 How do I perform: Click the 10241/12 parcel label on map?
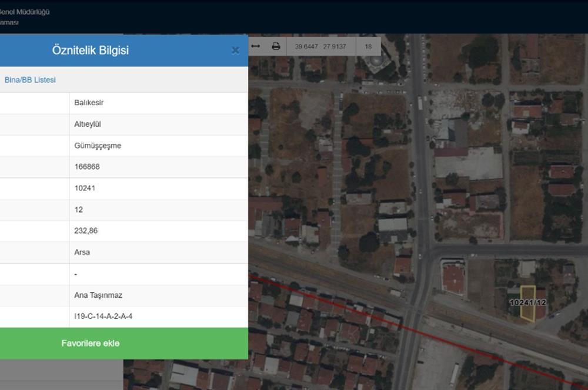click(527, 302)
